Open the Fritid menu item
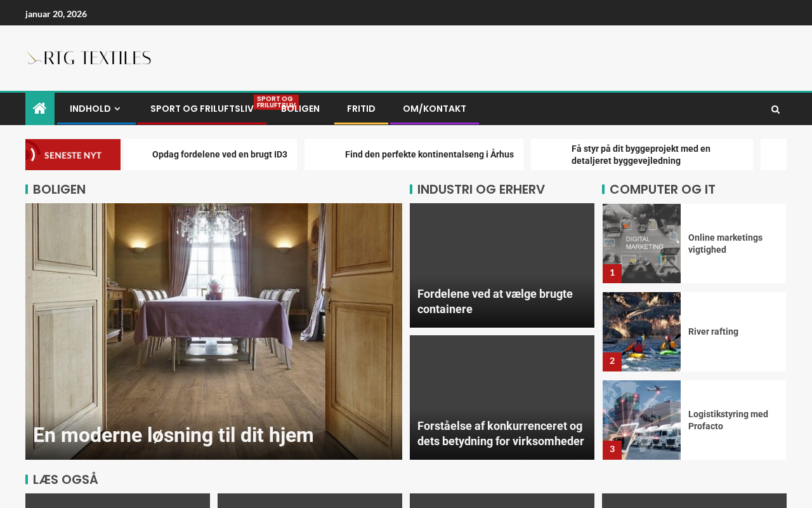The width and height of the screenshot is (812, 508). click(361, 109)
